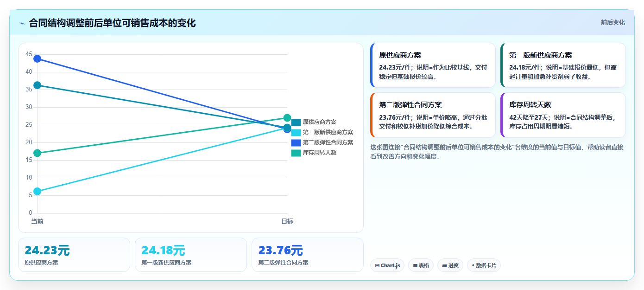Image resolution: width=644 pixels, height=290 pixels.
Task: Click the 库存周转天数 legend label
Action: [x=320, y=153]
